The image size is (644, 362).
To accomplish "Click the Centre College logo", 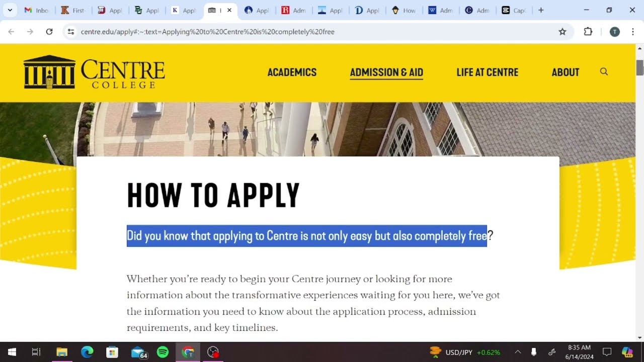I will point(94,72).
